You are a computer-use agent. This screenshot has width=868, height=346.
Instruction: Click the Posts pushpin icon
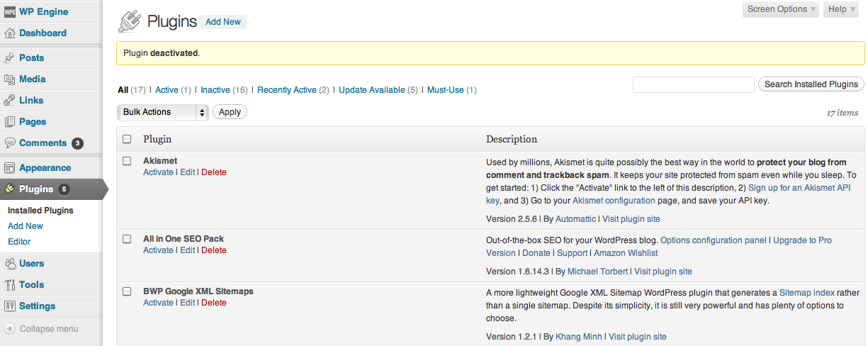10,58
